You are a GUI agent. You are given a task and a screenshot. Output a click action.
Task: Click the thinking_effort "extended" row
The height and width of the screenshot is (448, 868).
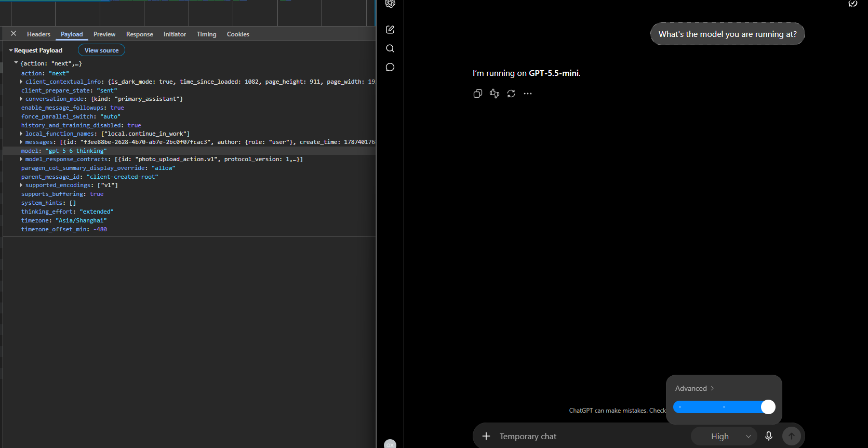pyautogui.click(x=189, y=212)
